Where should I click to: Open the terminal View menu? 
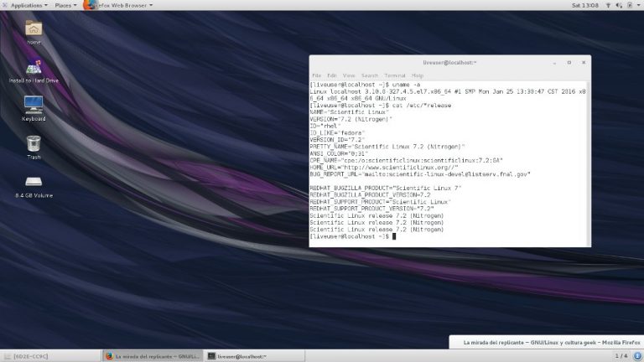(x=349, y=75)
